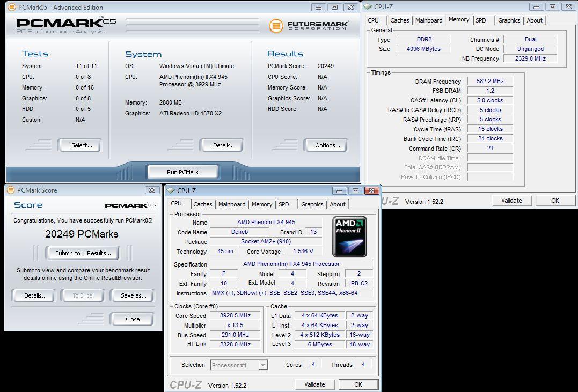
Task: Open the Processor #1 selection dropdown
Action: (239, 365)
